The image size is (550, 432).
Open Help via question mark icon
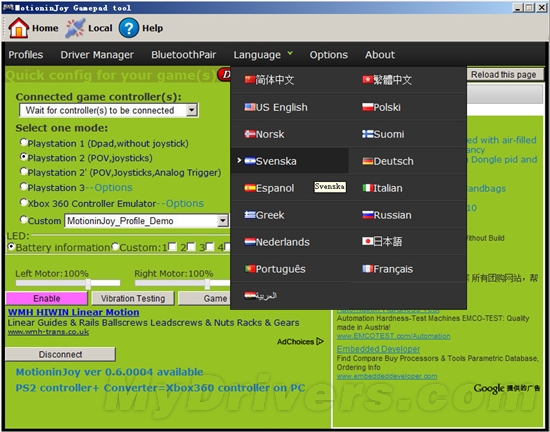129,28
